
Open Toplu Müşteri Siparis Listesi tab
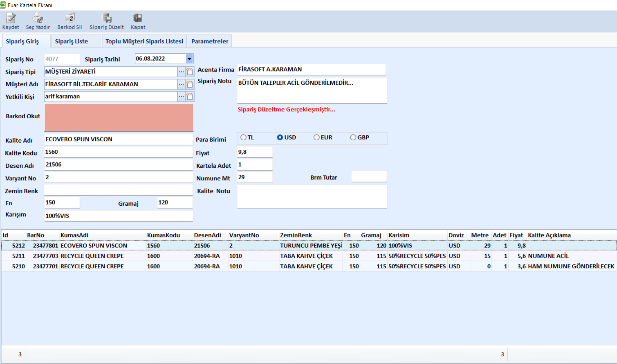click(144, 41)
